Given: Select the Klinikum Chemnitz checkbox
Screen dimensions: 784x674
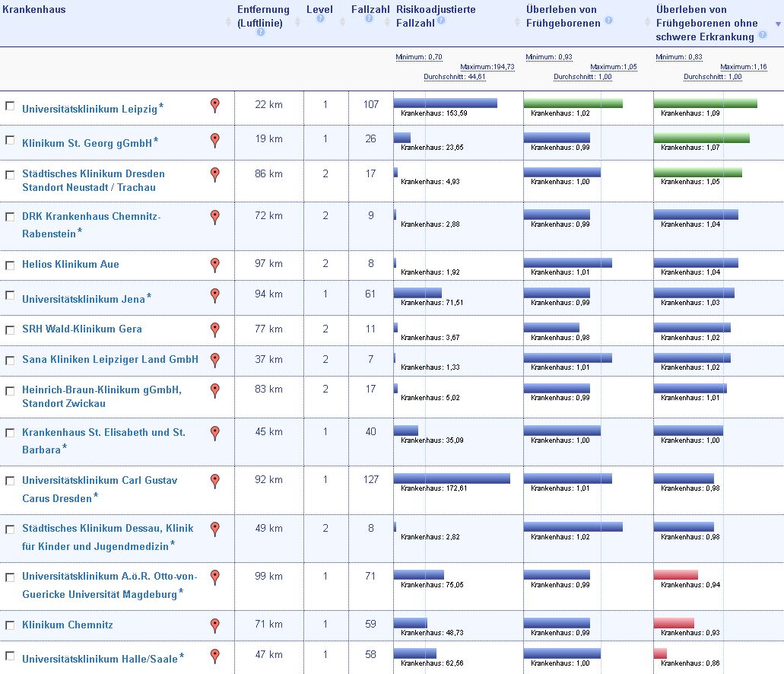Looking at the screenshot, I should (9, 625).
